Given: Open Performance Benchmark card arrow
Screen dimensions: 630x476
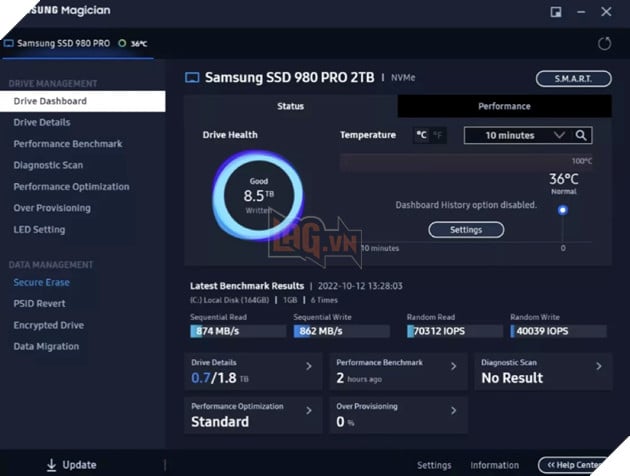Looking at the screenshot, I should [454, 366].
